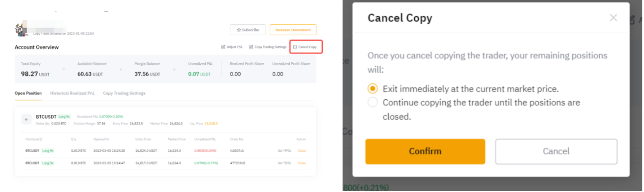Click the Cancel Copy minus icon
The height and width of the screenshot is (192, 644).
click(x=295, y=47)
